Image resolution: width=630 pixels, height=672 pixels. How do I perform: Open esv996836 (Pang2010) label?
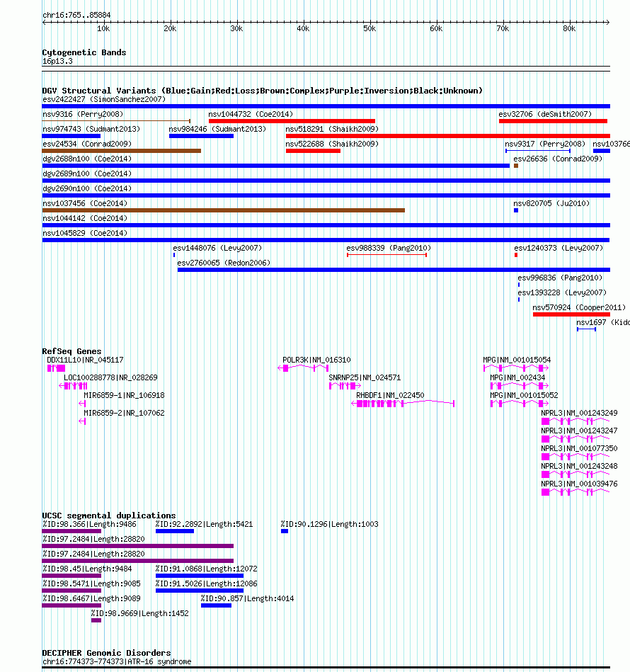[x=560, y=278]
